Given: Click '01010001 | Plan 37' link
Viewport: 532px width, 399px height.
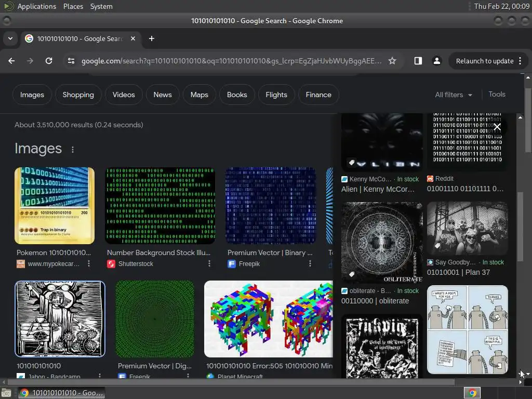Looking at the screenshot, I should [x=458, y=272].
